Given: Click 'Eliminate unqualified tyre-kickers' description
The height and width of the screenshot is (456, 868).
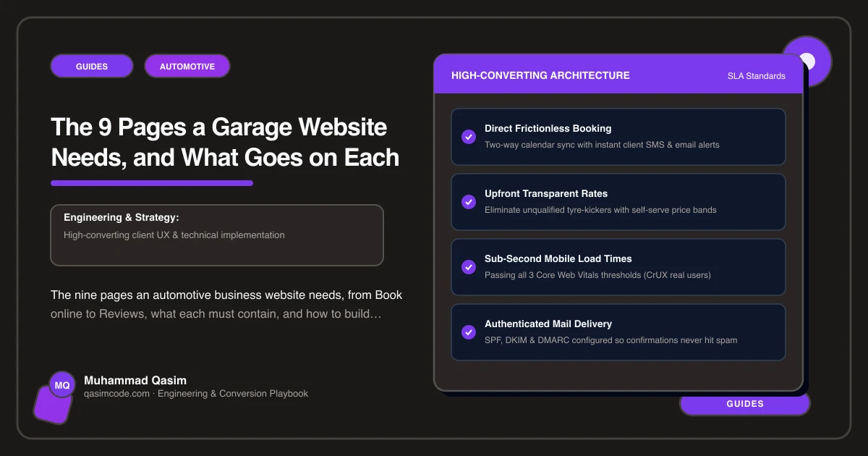Looking at the screenshot, I should point(600,210).
